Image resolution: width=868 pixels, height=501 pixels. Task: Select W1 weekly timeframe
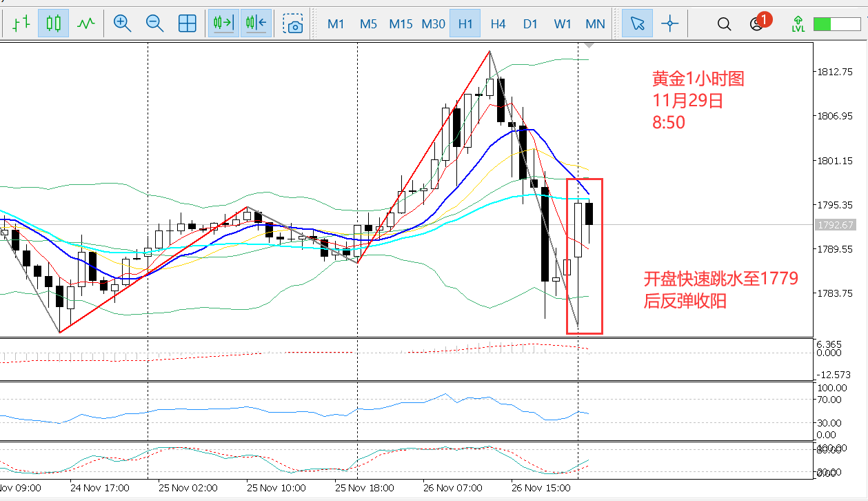click(563, 23)
